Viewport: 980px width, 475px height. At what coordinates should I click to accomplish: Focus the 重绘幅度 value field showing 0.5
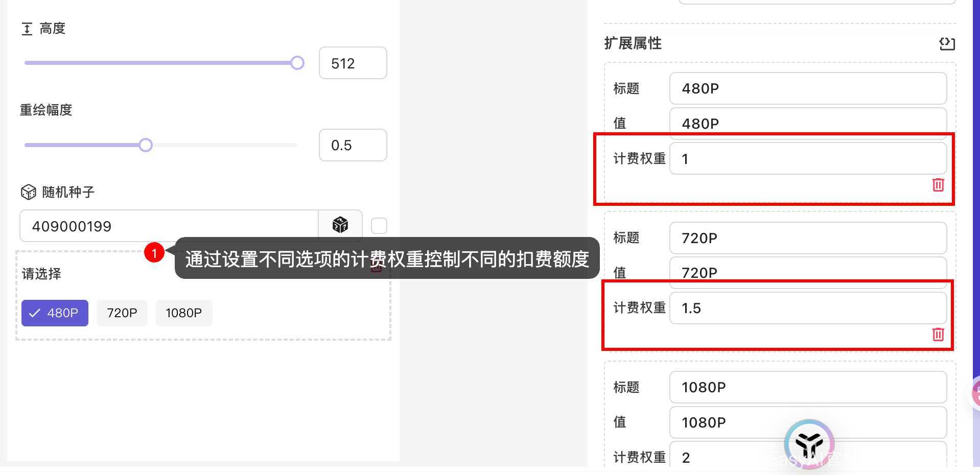(x=353, y=145)
